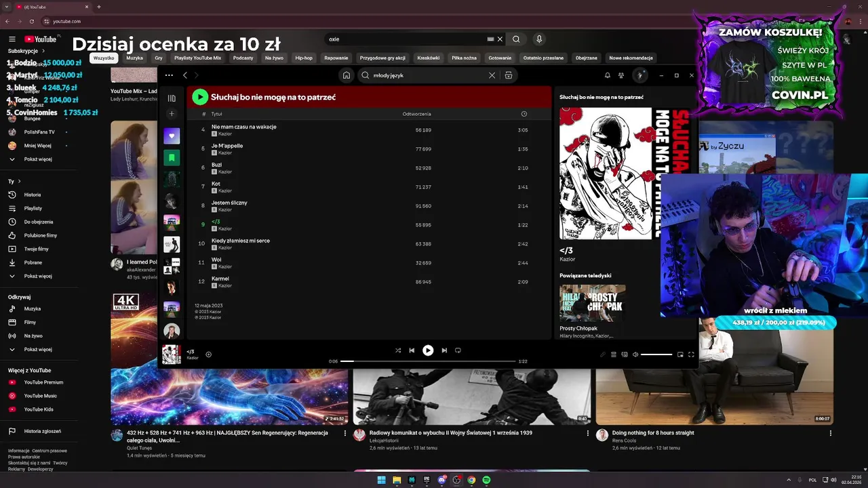Enter Spotify full screen mode
Screen dimensions: 868x488
(x=691, y=354)
